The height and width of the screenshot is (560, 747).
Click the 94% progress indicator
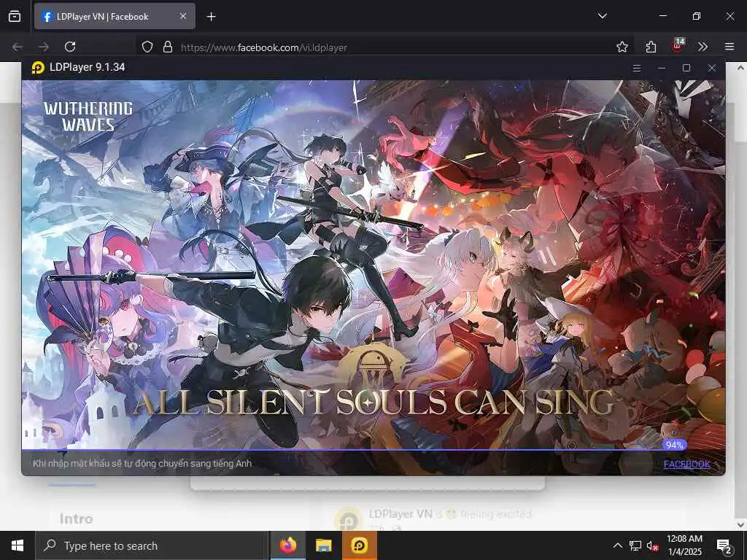pos(675,445)
